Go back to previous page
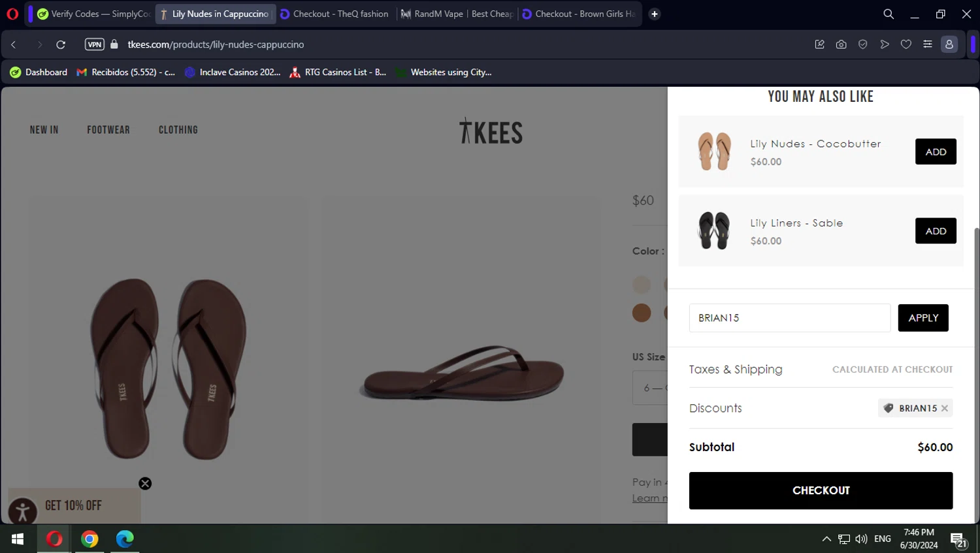 (x=14, y=44)
